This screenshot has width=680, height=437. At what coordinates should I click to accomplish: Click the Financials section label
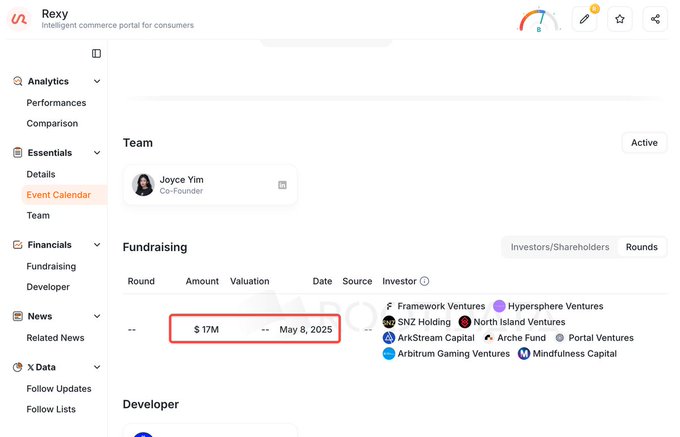tap(49, 245)
